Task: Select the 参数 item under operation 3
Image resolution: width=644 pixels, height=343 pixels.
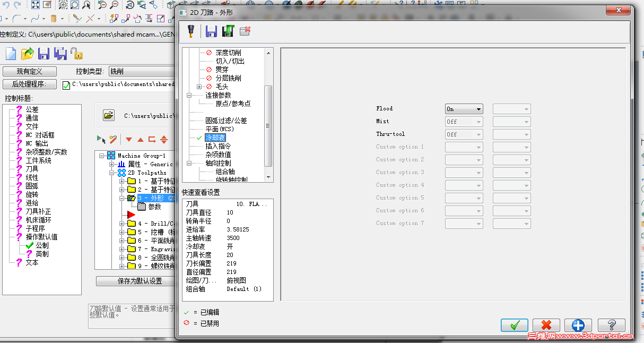Action: pyautogui.click(x=154, y=207)
